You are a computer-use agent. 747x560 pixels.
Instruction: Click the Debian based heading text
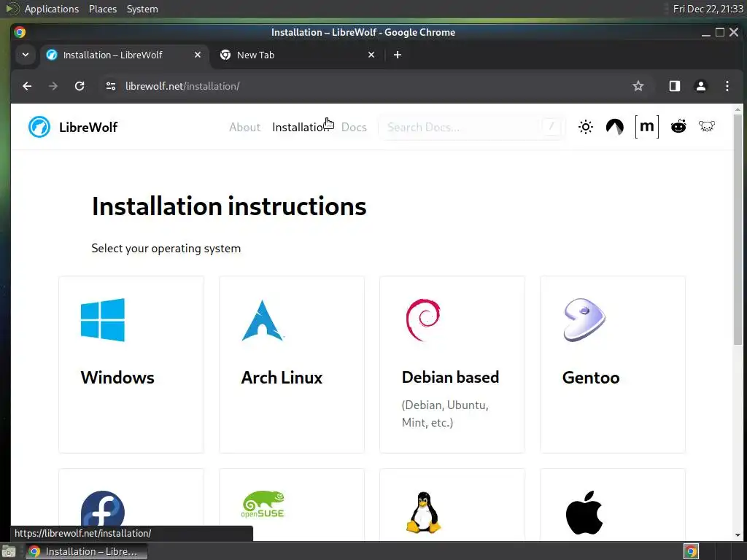[450, 377]
